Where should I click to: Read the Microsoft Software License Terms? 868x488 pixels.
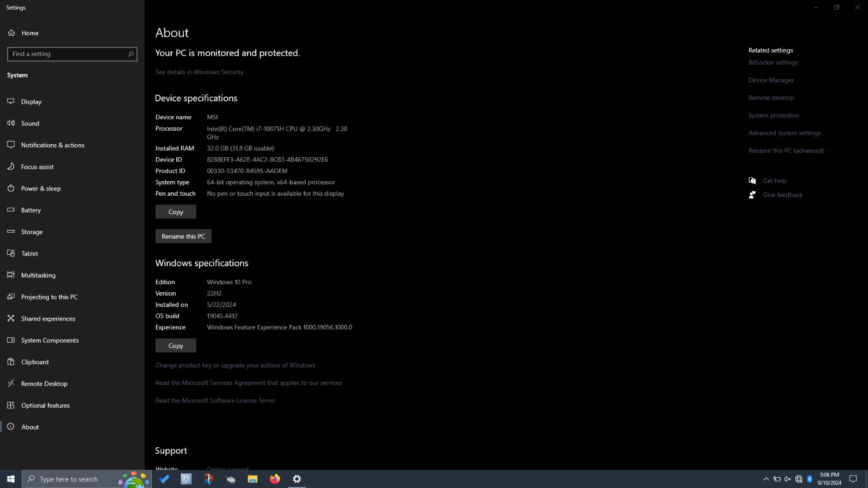tap(215, 401)
